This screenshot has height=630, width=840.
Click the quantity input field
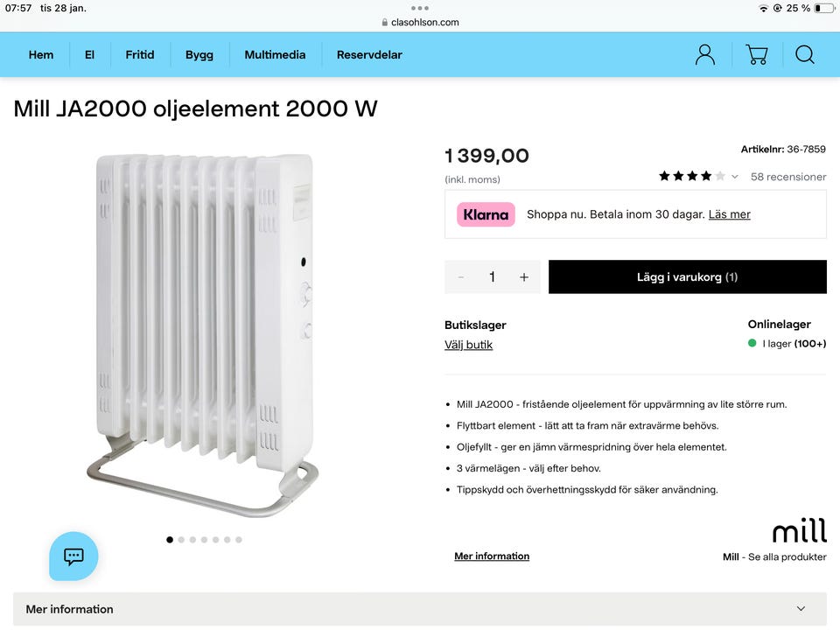pos(492,276)
